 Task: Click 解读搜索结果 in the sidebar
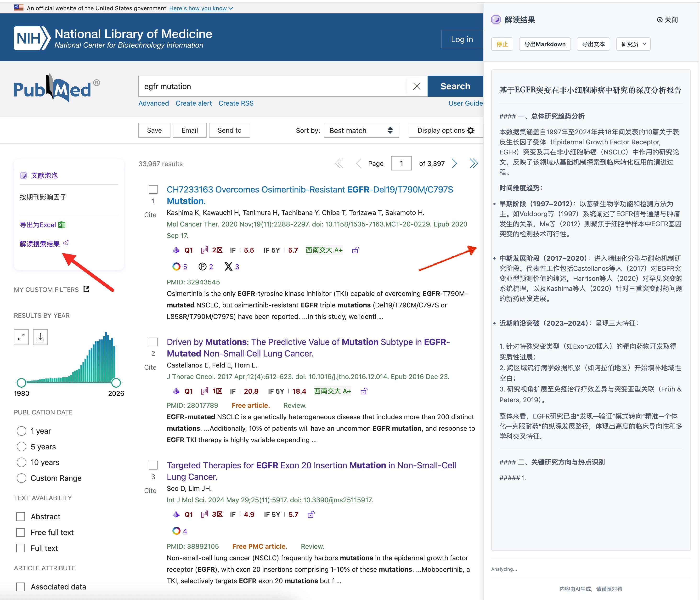click(40, 244)
